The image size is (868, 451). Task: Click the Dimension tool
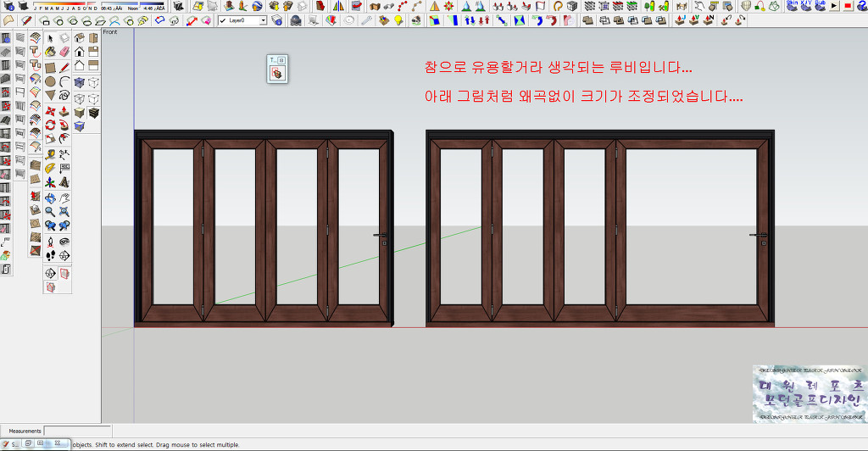pos(64,154)
